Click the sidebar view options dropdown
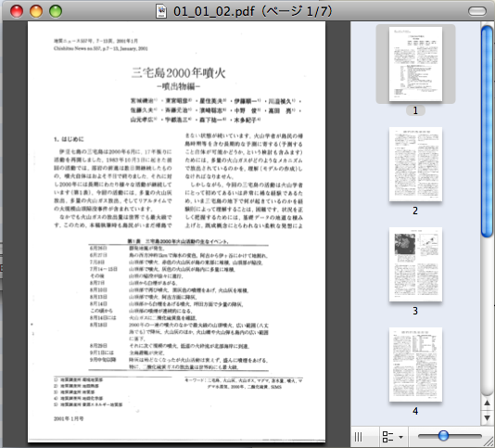495x448 pixels. pyautogui.click(x=393, y=437)
